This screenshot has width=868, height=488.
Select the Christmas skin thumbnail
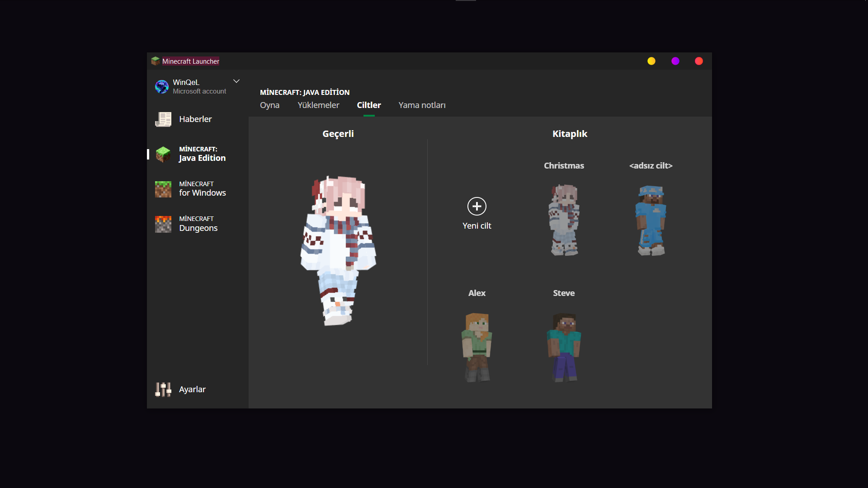click(x=564, y=220)
